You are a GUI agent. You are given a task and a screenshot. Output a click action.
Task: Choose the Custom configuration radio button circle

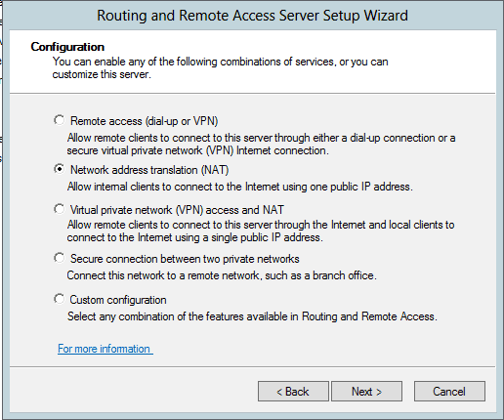[60, 299]
